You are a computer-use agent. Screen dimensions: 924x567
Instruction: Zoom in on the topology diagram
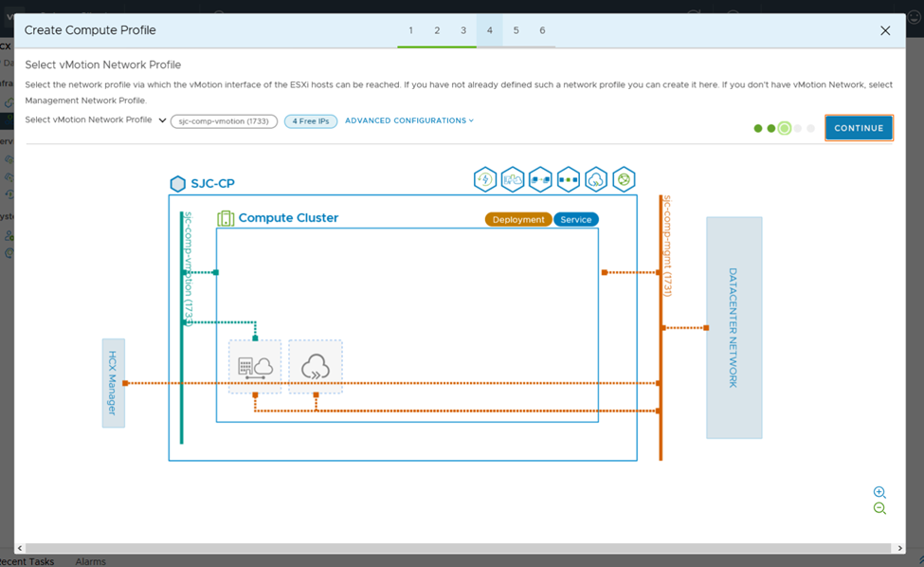pyautogui.click(x=879, y=492)
